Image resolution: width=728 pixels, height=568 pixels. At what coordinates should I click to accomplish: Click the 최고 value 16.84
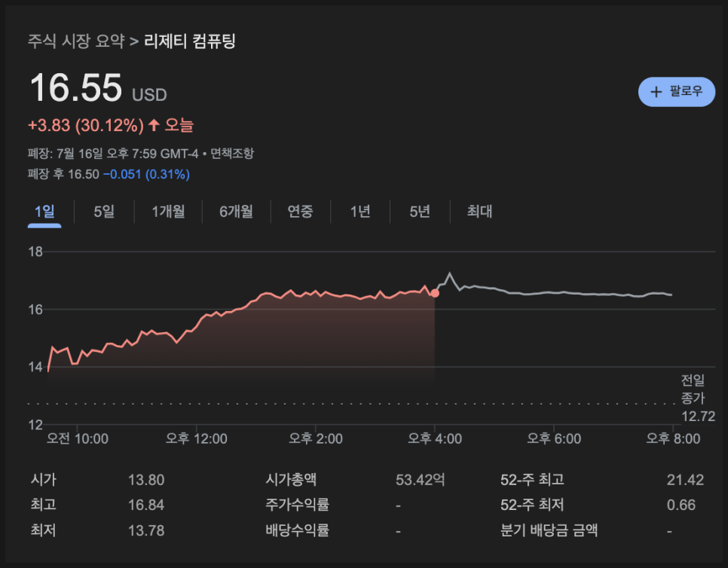click(146, 505)
